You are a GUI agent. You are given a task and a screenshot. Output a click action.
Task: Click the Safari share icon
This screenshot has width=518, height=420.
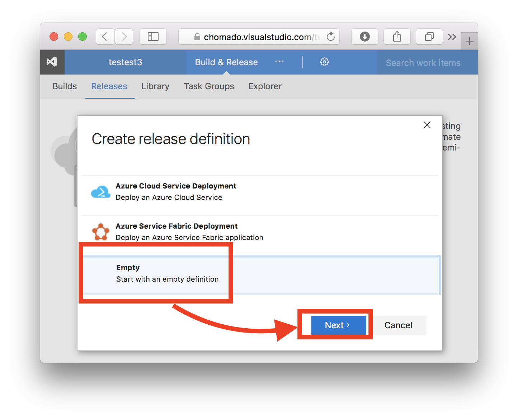pyautogui.click(x=397, y=37)
